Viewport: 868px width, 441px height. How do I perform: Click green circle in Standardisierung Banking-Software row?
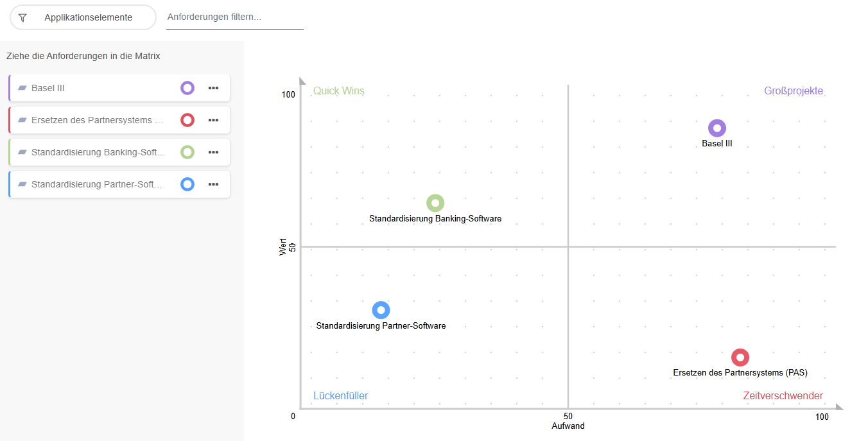point(187,152)
